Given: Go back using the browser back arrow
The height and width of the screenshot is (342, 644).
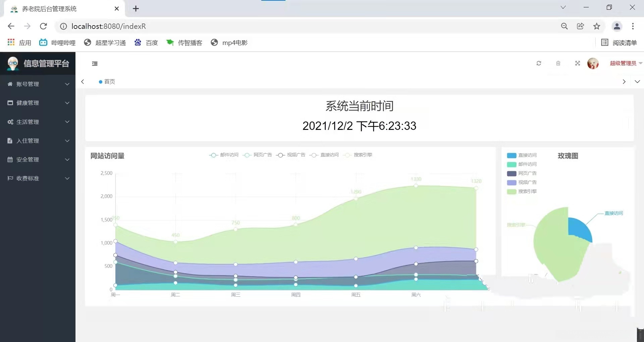Looking at the screenshot, I should coord(11,26).
